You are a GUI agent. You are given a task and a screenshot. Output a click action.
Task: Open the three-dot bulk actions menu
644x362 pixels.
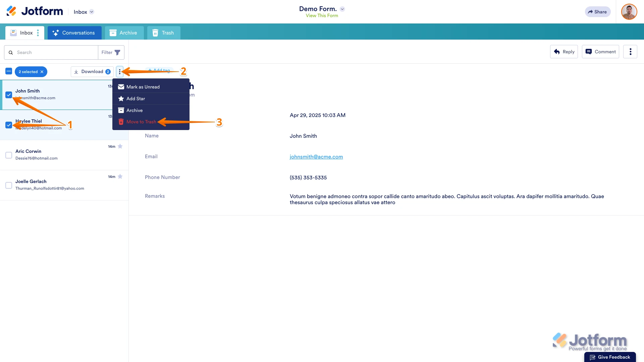[x=120, y=71]
